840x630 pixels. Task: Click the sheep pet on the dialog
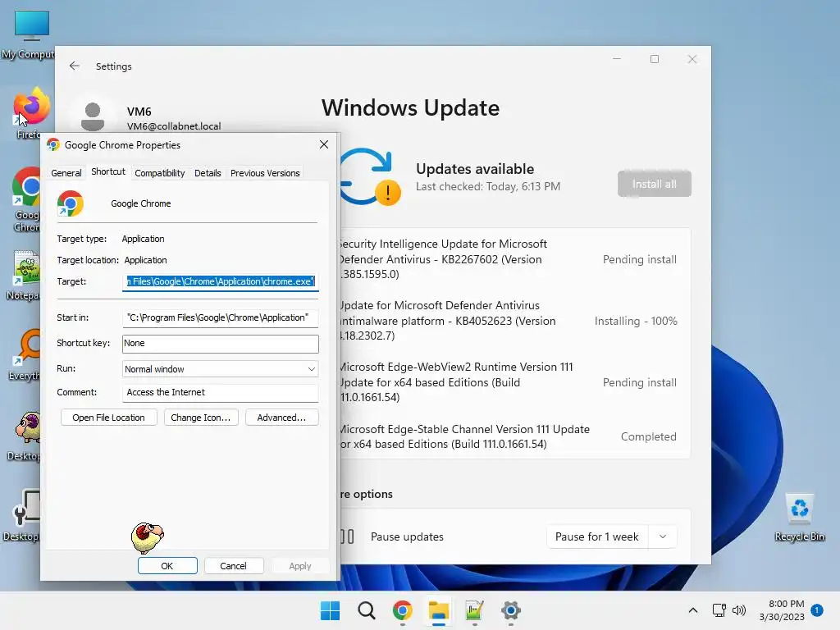point(147,538)
